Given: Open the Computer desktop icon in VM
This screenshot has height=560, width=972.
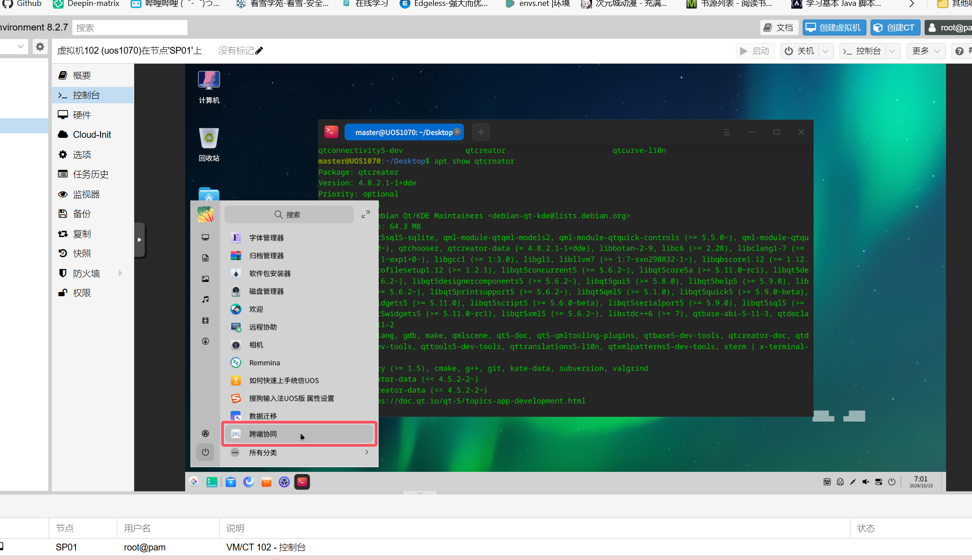Looking at the screenshot, I should [x=209, y=87].
